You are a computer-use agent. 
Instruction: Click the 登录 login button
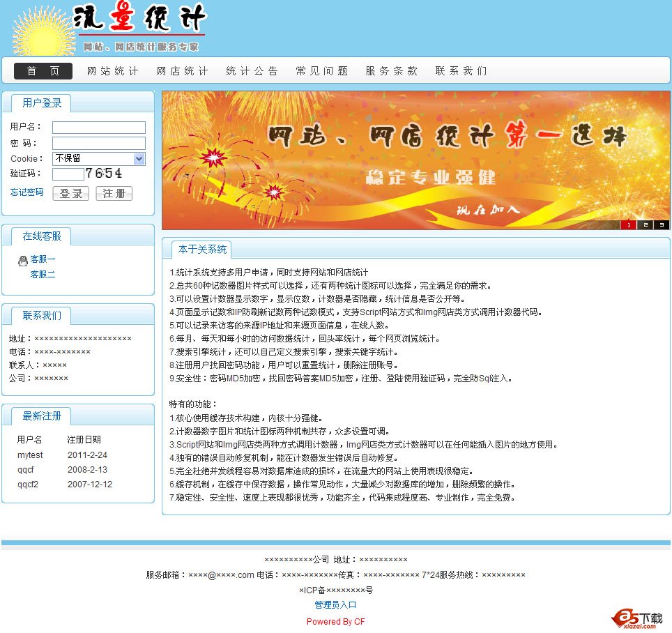71,193
